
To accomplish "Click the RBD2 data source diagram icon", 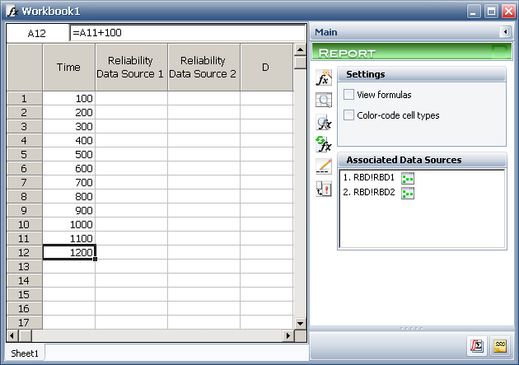I will tap(407, 193).
